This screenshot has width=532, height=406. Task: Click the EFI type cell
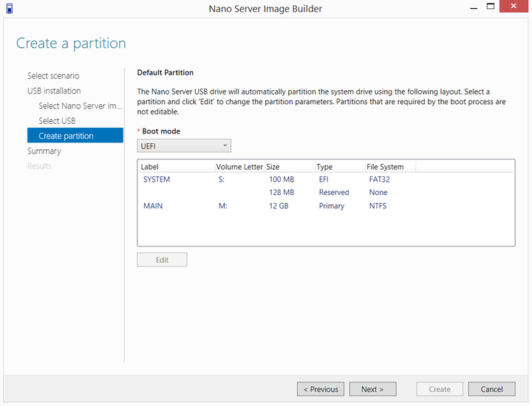pos(324,179)
